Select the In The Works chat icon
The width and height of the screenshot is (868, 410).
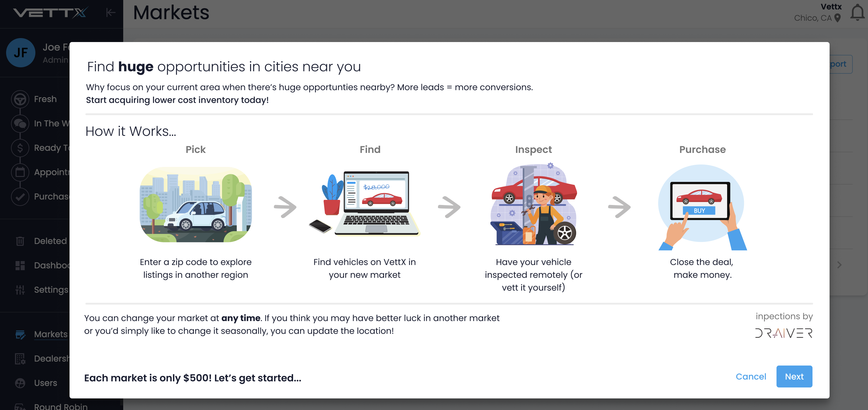point(20,124)
